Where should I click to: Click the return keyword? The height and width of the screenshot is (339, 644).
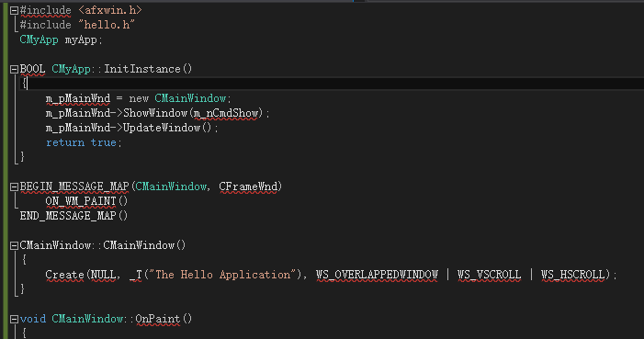click(65, 142)
